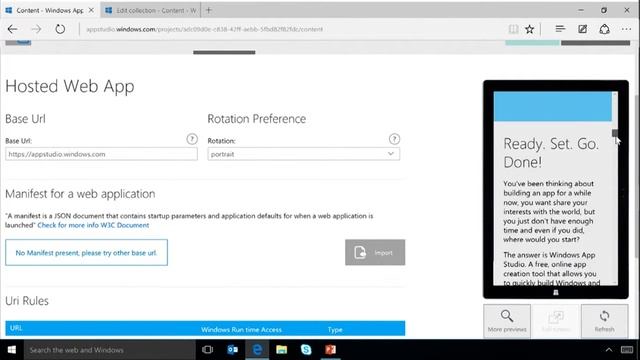Viewport: 640px width, 360px height.
Task: Click the Windows Run time Access column header
Action: (241, 329)
